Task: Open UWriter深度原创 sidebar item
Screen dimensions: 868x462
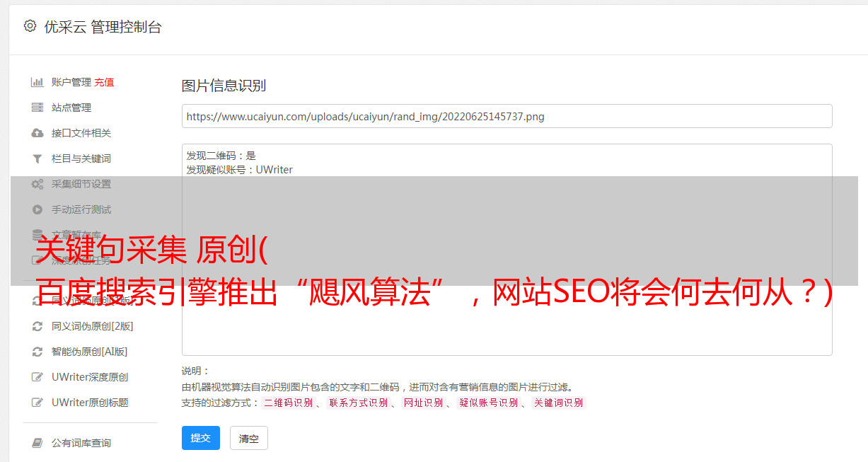Action: pos(90,377)
